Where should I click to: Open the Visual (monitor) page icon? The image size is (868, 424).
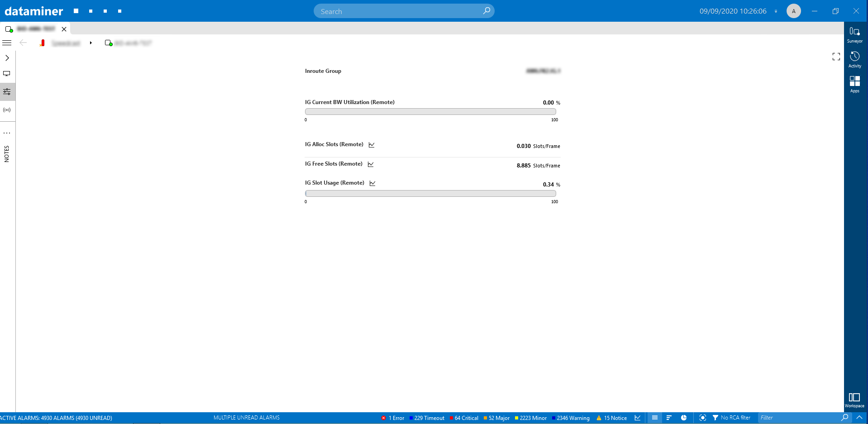[x=7, y=73]
